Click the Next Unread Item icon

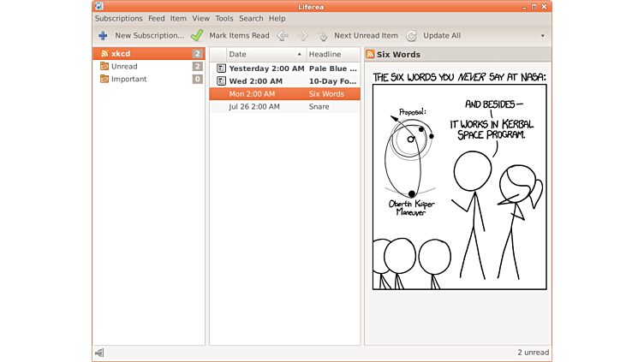click(x=323, y=36)
